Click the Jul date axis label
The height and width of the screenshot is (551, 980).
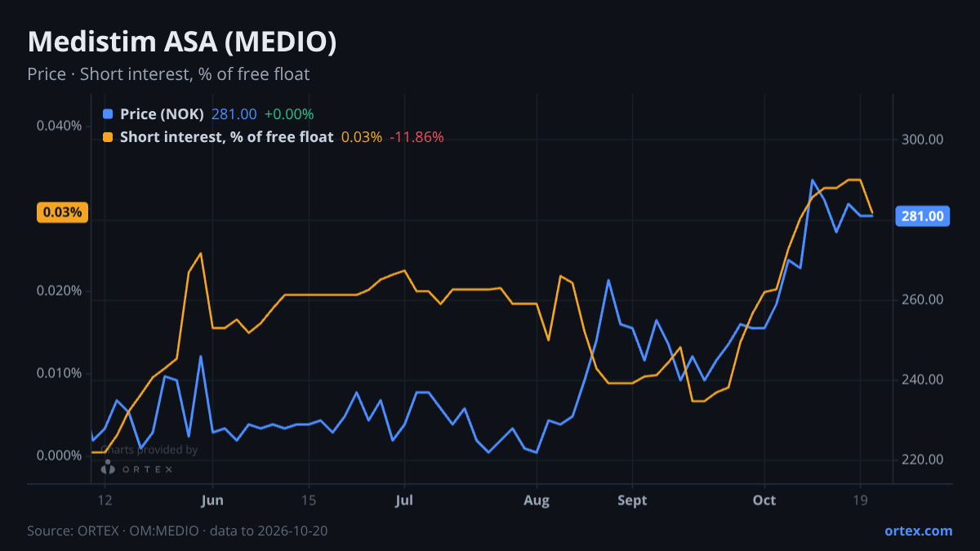click(404, 500)
